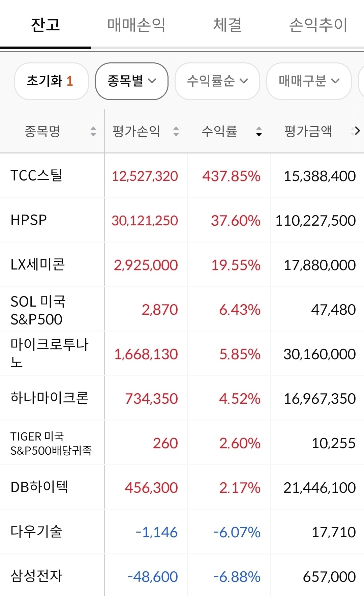364x596 pixels.
Task: Open the 매매구분 filter dropdown
Action: [x=309, y=81]
